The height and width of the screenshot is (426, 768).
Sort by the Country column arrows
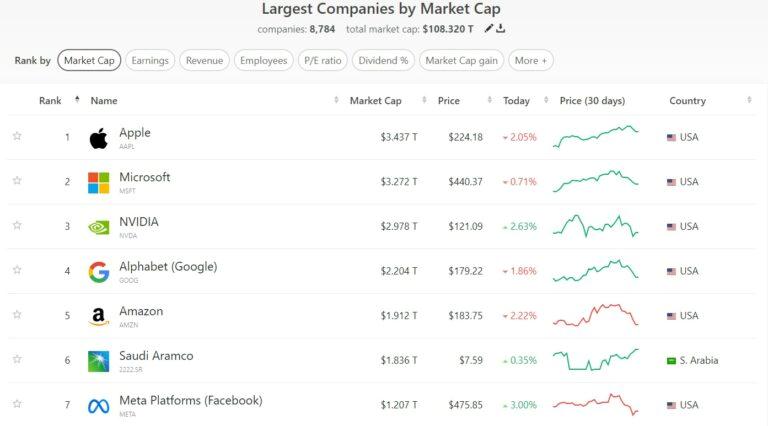(x=749, y=100)
